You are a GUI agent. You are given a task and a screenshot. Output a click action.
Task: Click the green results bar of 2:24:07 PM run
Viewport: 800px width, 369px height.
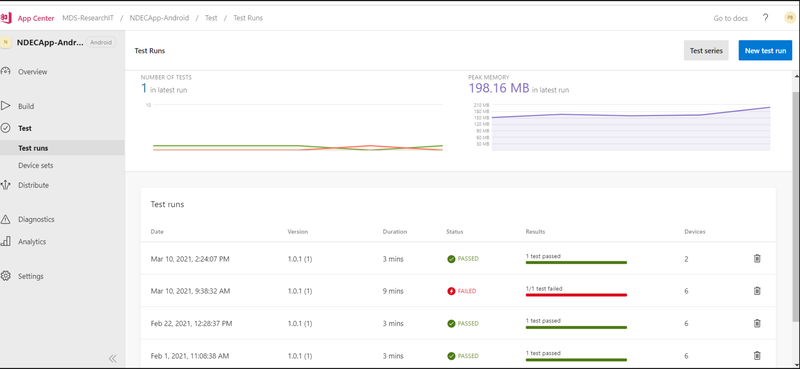point(576,263)
